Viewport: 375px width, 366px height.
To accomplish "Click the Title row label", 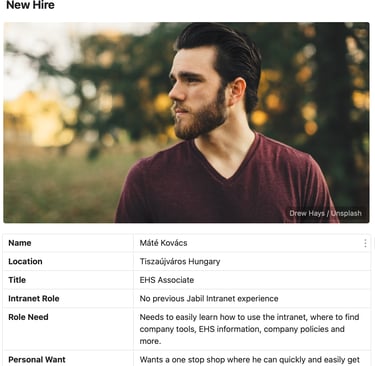I will 17,280.
